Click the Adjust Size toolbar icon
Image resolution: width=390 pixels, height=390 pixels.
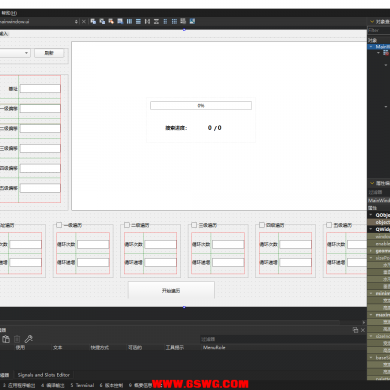click(192, 21)
